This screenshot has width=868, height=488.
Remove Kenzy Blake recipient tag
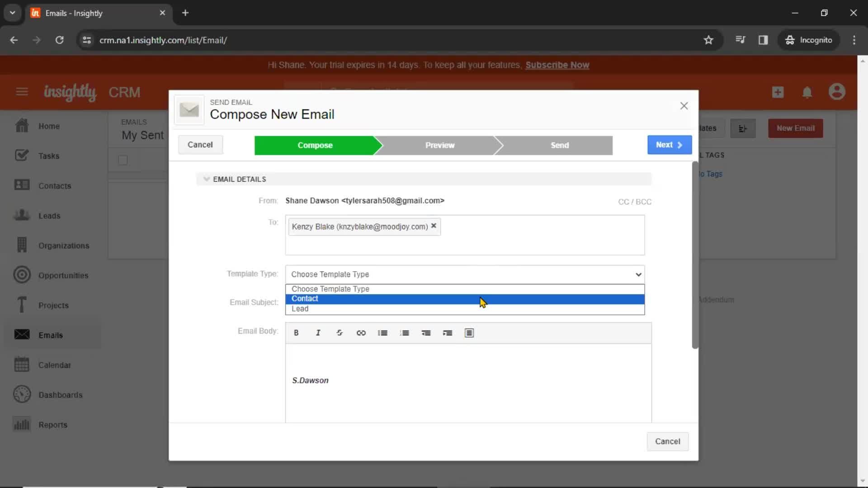pyautogui.click(x=434, y=226)
